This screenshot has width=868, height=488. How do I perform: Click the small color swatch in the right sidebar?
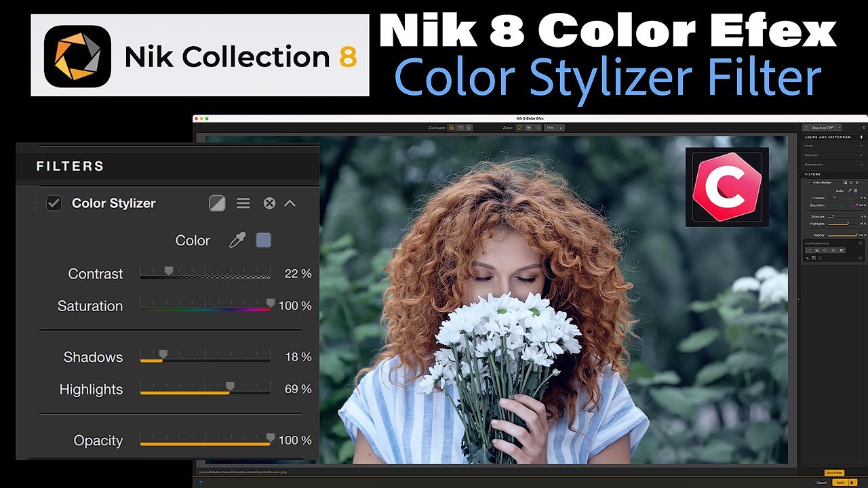[856, 190]
